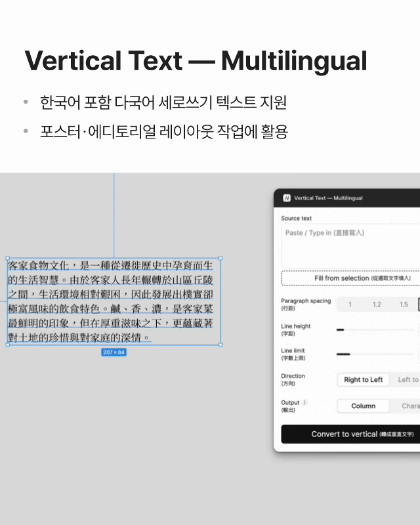Select the Chinese paragraph text frame
Viewport: 420px width, 525px height.
[114, 302]
